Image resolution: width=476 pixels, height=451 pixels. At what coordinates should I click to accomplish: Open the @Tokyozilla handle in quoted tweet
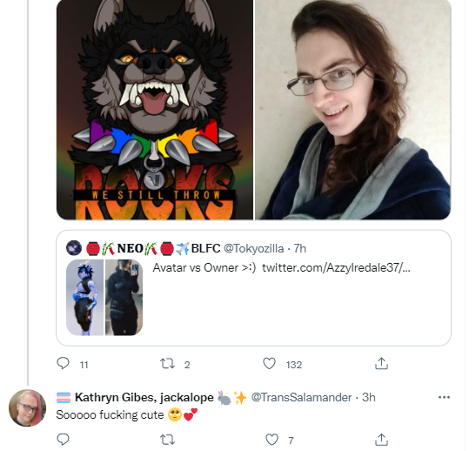point(253,249)
